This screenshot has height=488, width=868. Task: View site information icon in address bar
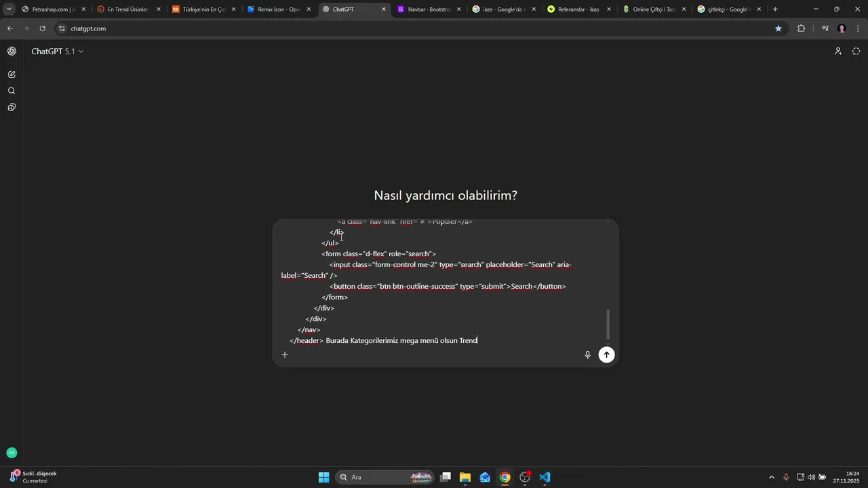point(62,28)
